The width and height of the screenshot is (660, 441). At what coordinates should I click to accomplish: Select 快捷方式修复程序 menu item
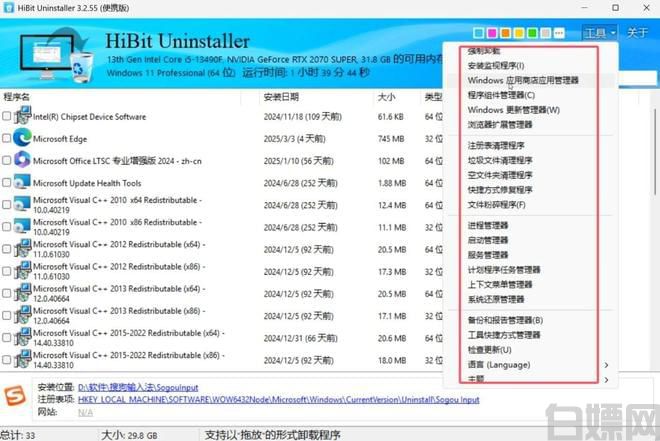[x=500, y=190]
